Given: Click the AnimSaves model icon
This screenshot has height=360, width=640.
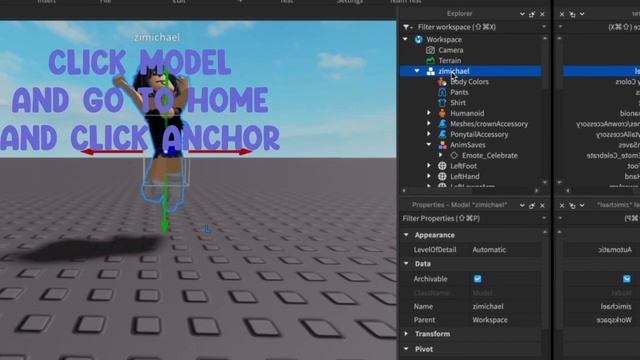Looking at the screenshot, I should 442,145.
